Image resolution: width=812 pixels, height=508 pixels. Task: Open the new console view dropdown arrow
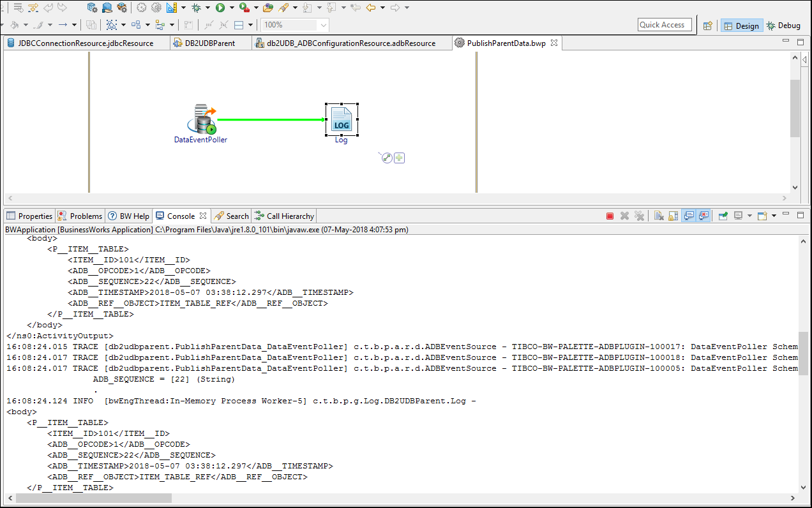pos(774,216)
